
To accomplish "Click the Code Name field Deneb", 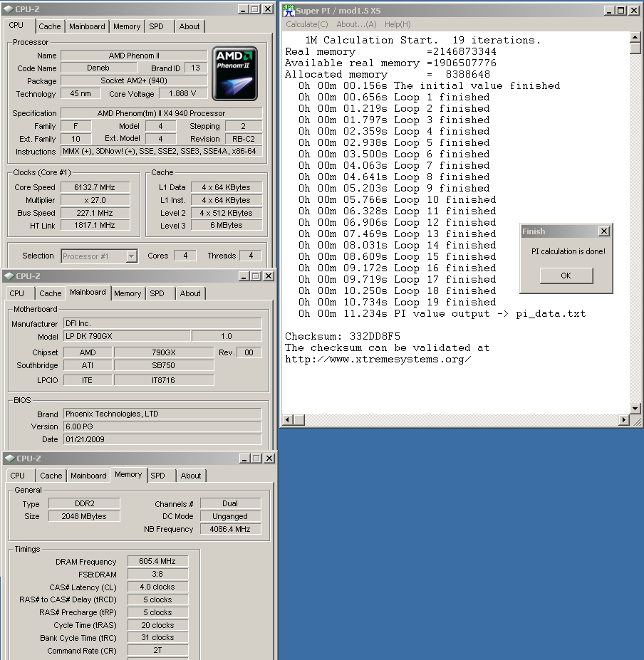I will (x=98, y=68).
